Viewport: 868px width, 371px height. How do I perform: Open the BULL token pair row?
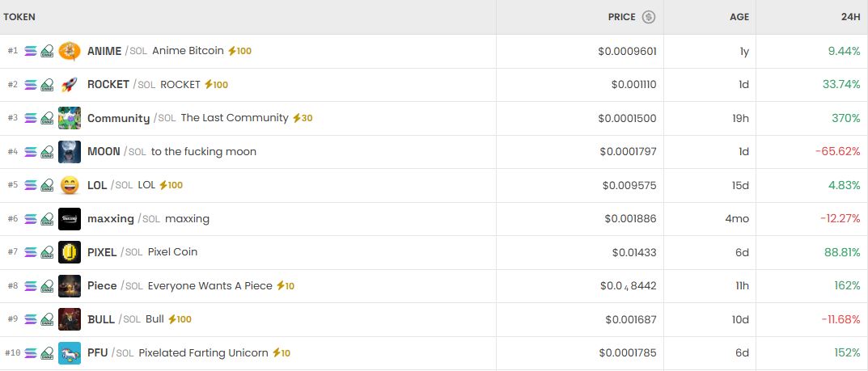[101, 319]
